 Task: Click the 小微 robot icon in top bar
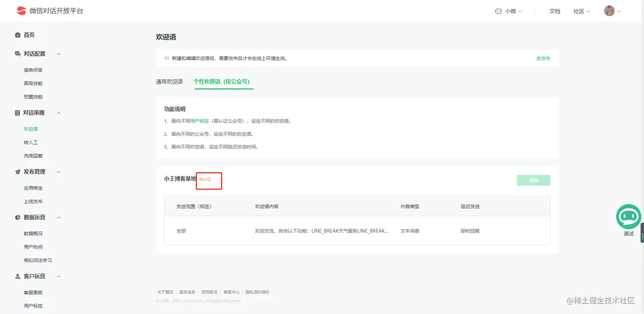pos(498,11)
